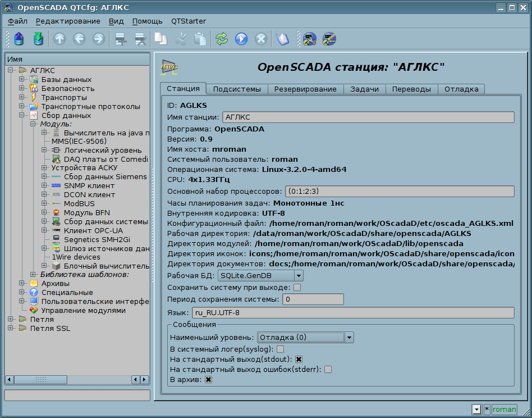Click the Специальные question mark icon
This screenshot has height=418, width=532.
(x=34, y=292)
